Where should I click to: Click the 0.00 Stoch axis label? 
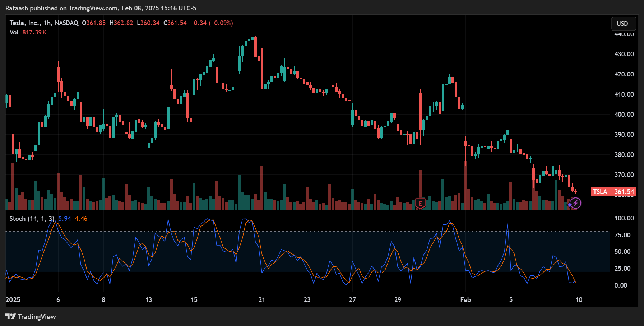point(621,285)
